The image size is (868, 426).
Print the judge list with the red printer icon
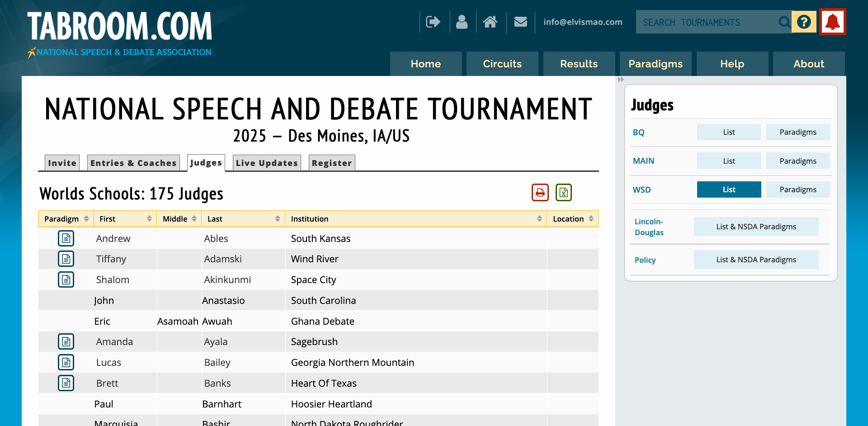coord(540,192)
